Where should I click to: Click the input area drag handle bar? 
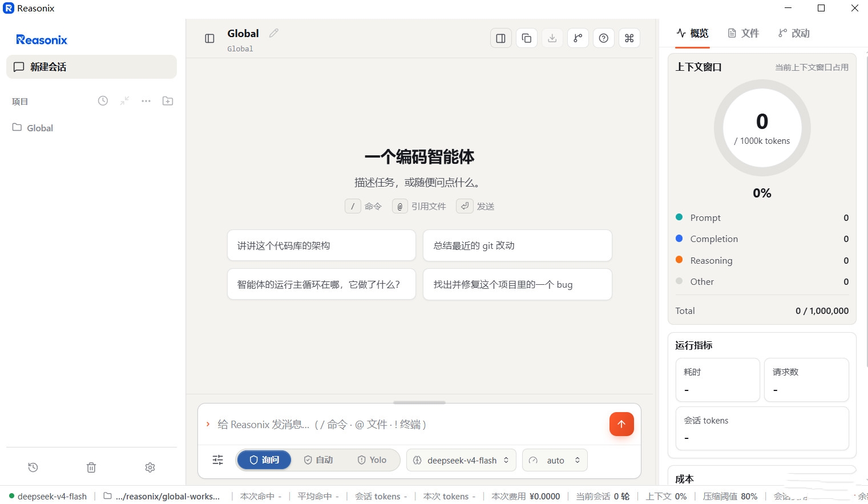point(419,402)
